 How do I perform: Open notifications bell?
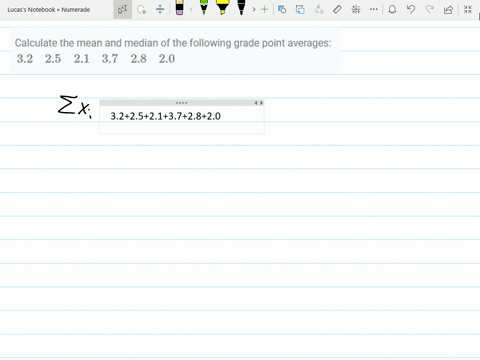(392, 9)
